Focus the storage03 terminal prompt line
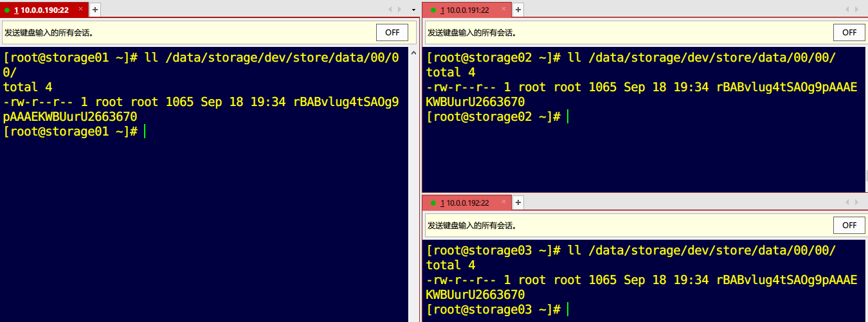 [x=568, y=309]
